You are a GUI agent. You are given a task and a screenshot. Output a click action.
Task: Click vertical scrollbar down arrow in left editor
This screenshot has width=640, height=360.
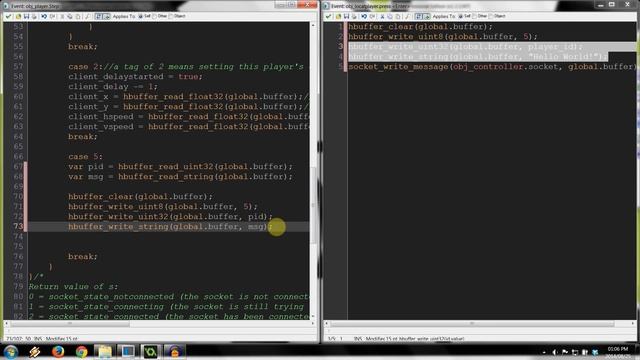[x=313, y=316]
